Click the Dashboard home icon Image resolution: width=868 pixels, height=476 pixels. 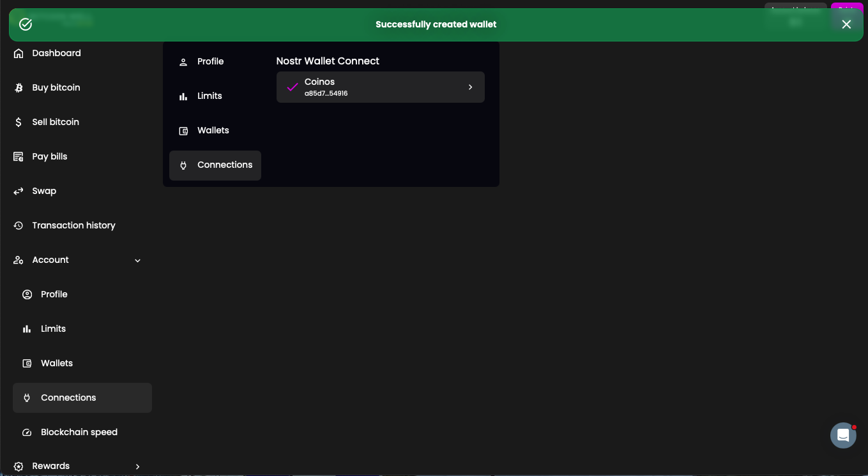point(19,53)
